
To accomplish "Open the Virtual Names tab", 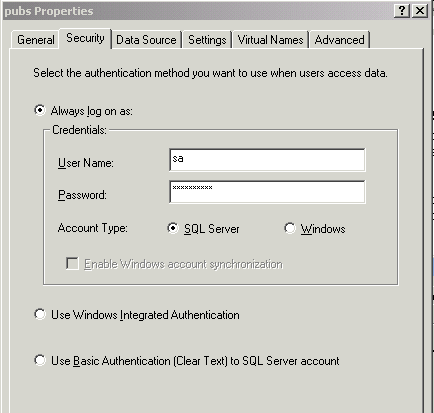I will pos(270,40).
